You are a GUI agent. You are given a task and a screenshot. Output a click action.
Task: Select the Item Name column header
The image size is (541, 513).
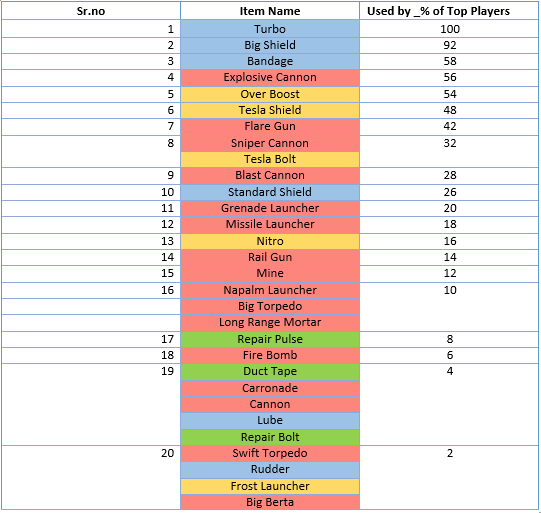click(x=270, y=11)
